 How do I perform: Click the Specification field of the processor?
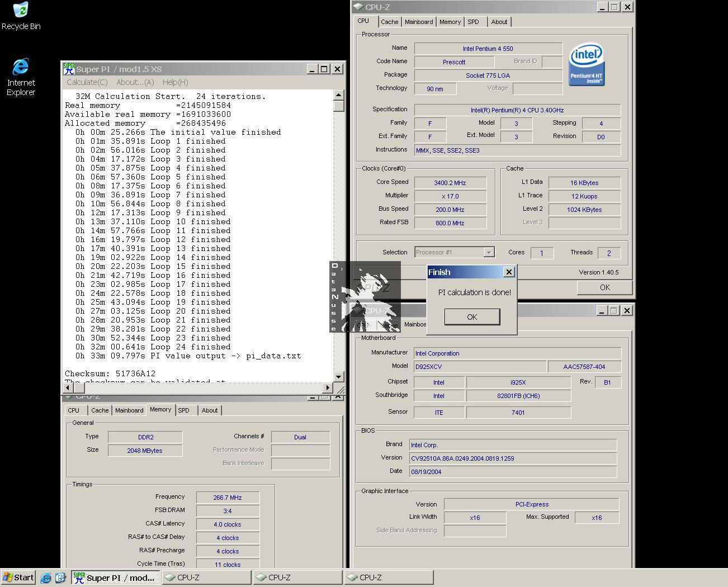[517, 110]
